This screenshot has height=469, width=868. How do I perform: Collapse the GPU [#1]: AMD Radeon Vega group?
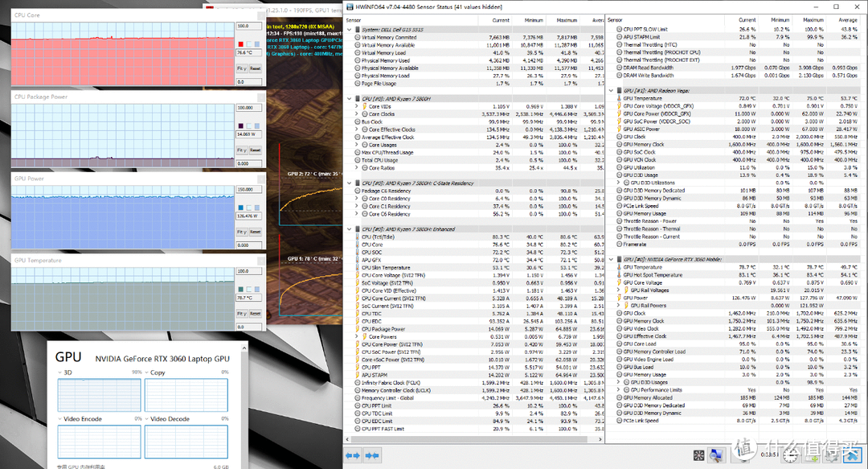611,90
